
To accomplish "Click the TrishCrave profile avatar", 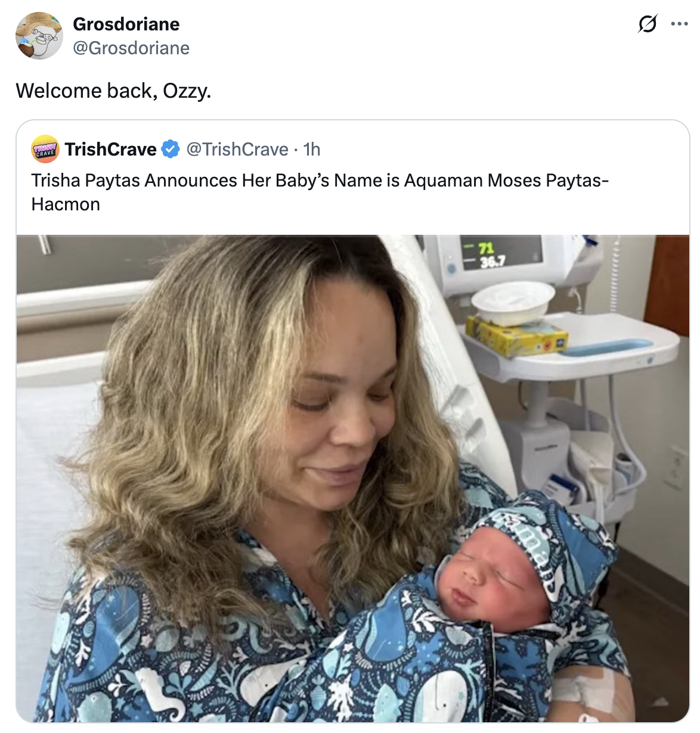I will pyautogui.click(x=45, y=149).
